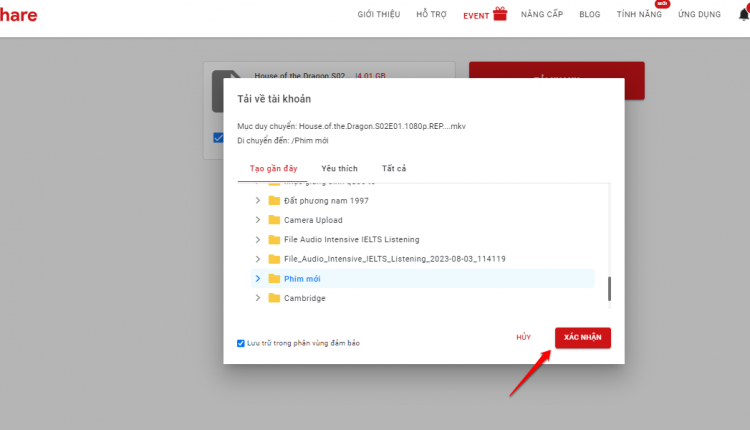
Task: Open the NÂNG CẤP menu item
Action: [542, 14]
